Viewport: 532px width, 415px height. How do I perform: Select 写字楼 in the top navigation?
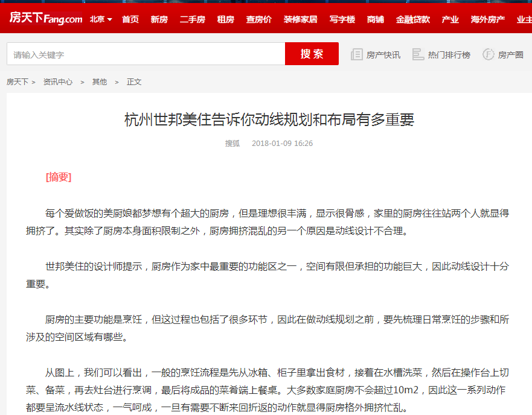(342, 19)
